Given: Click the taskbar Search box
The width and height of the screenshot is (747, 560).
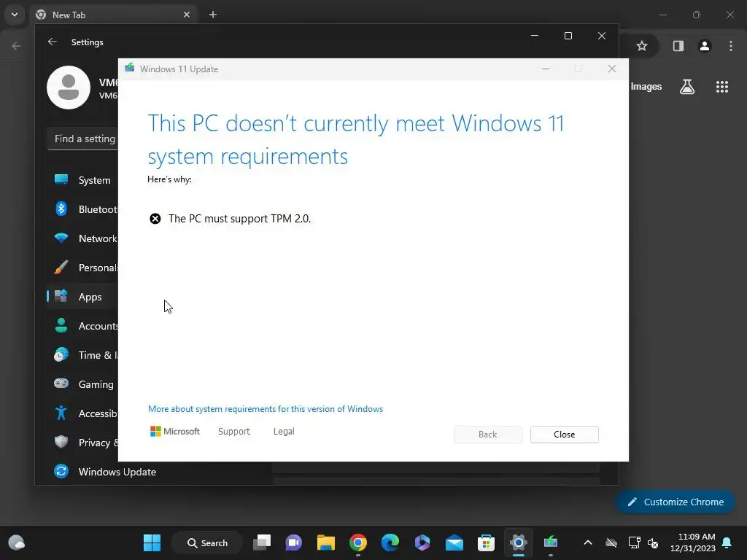Looking at the screenshot, I should (207, 542).
